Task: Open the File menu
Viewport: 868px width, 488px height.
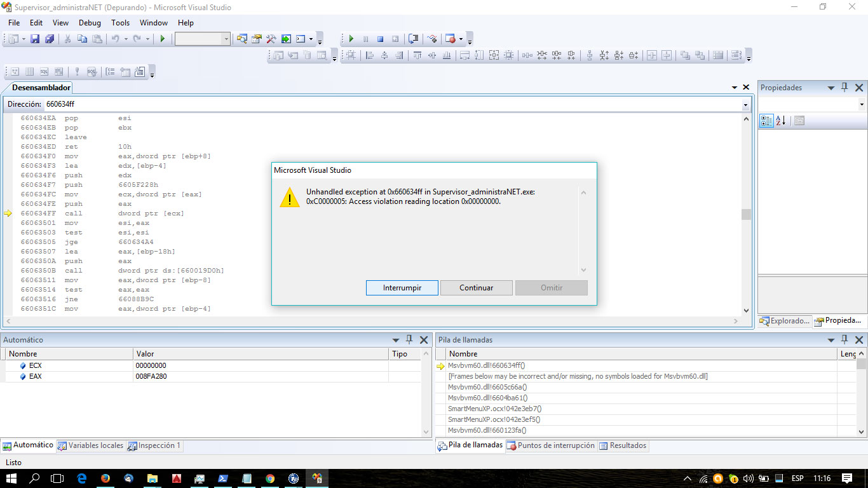Action: pos(14,23)
